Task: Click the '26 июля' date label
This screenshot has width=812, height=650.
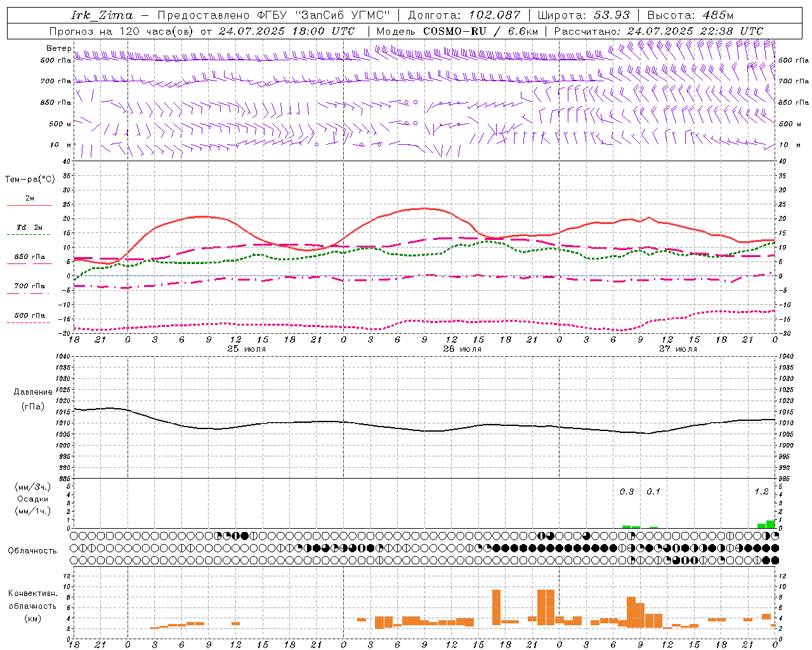Action: 462,349
